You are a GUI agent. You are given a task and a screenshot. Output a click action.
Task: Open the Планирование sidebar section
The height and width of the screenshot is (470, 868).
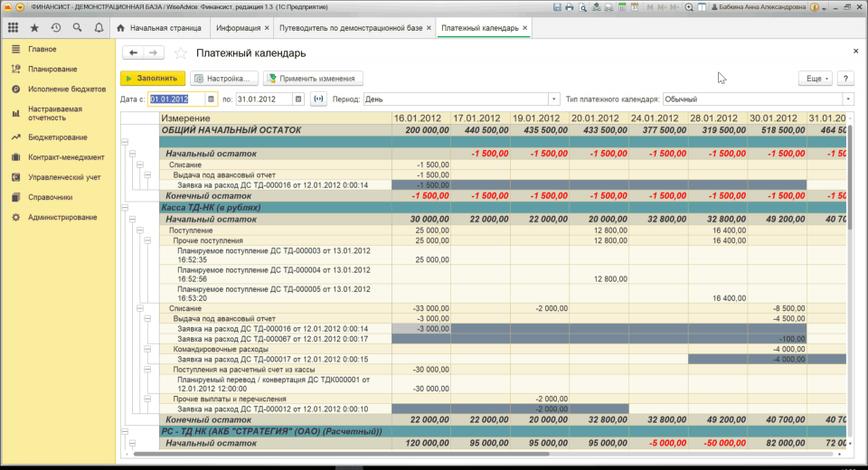52,70
